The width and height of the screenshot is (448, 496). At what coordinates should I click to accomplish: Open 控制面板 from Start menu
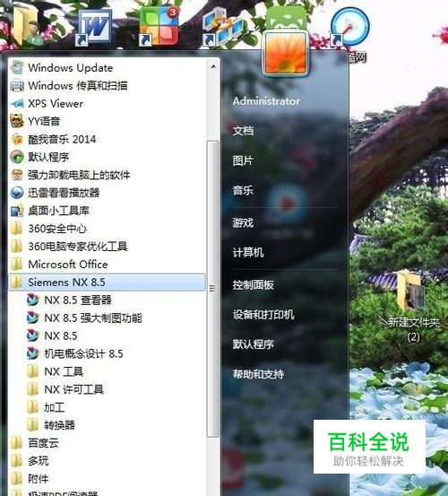coord(253,284)
